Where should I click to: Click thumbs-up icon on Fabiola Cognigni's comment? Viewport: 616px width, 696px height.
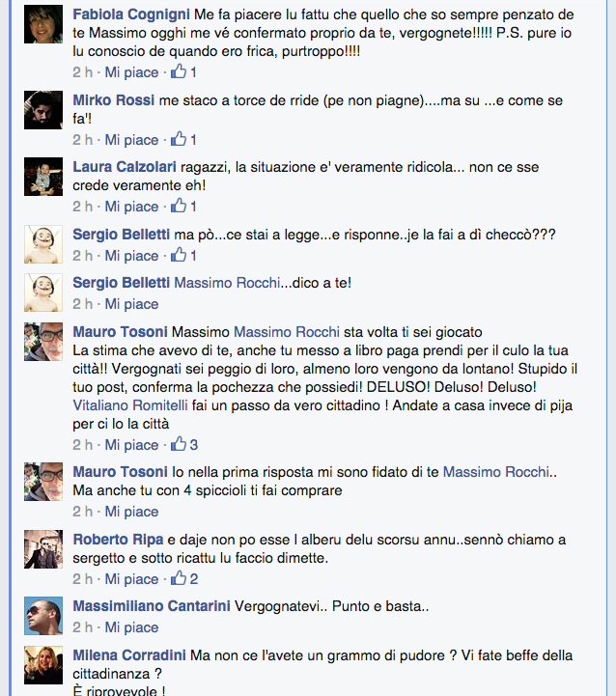(x=179, y=71)
